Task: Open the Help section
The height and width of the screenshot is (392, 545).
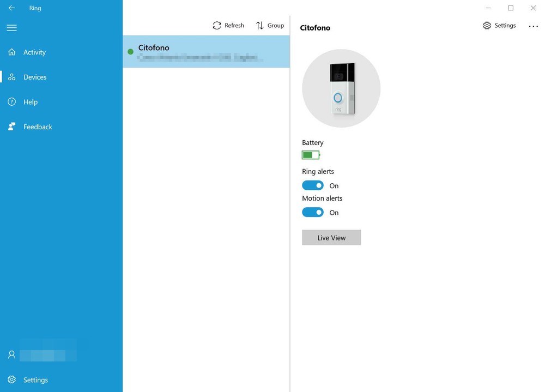Action: (31, 102)
